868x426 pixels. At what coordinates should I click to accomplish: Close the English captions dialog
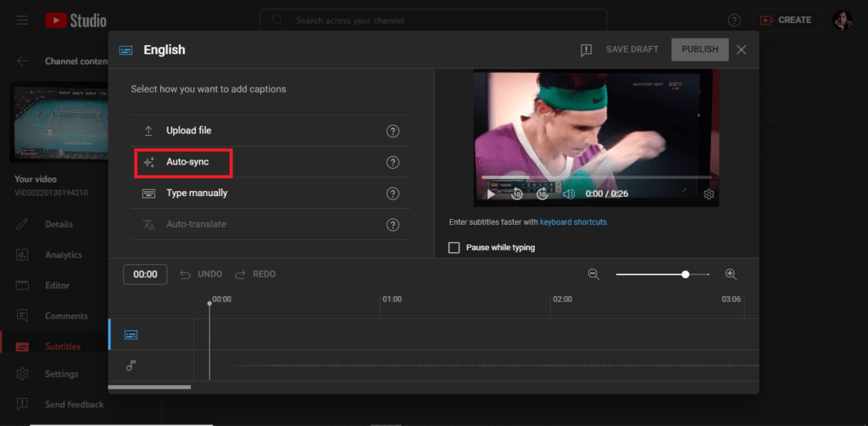pyautogui.click(x=742, y=50)
